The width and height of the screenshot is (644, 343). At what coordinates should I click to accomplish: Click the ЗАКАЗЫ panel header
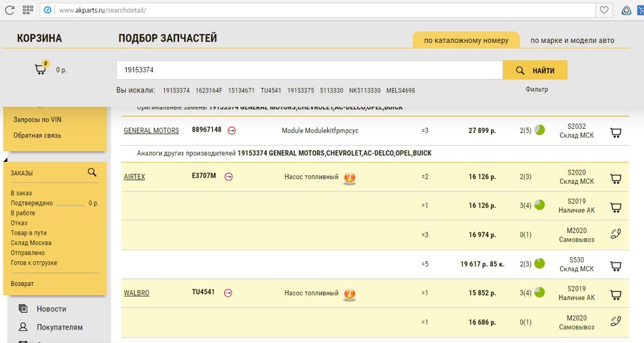tap(21, 173)
